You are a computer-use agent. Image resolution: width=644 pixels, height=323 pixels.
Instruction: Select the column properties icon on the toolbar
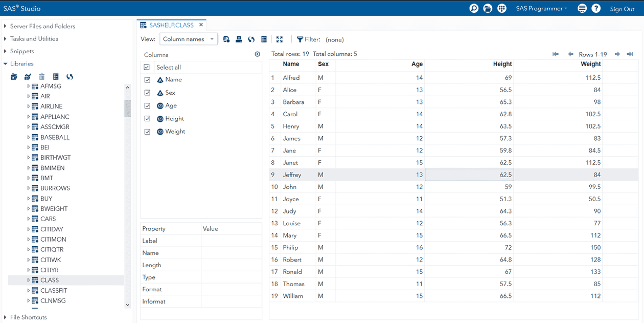(x=264, y=39)
